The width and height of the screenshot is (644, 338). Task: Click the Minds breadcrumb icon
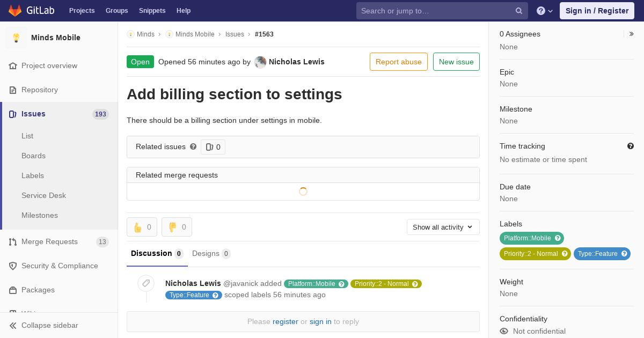pos(130,34)
